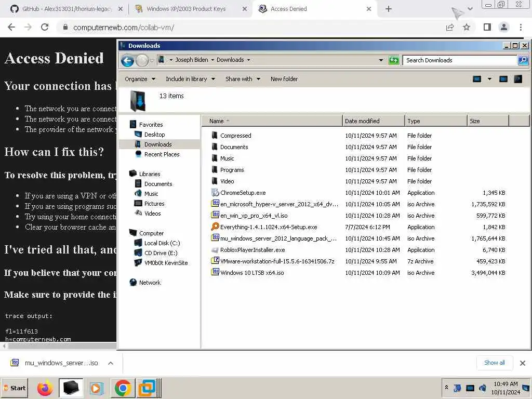Select the Programs folder row
This screenshot has width=532, height=399.
coord(358,170)
